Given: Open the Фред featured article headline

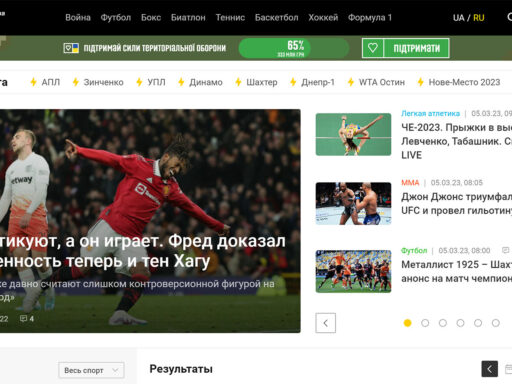Looking at the screenshot, I should (x=143, y=251).
